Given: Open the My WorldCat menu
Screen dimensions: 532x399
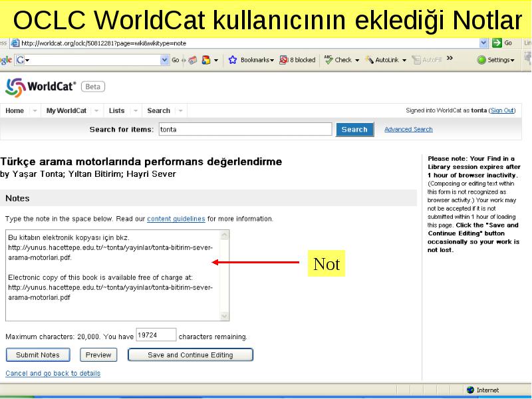Looking at the screenshot, I should (x=66, y=110).
